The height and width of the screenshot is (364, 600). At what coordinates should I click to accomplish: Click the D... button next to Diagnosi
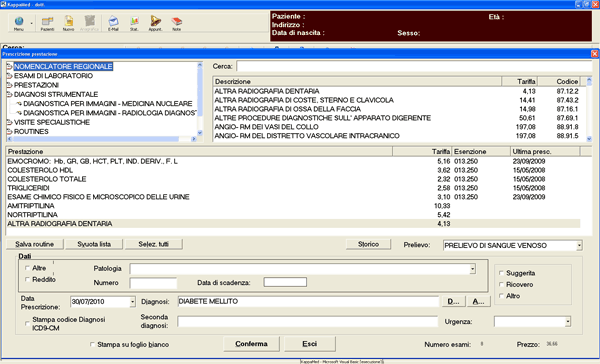453,302
